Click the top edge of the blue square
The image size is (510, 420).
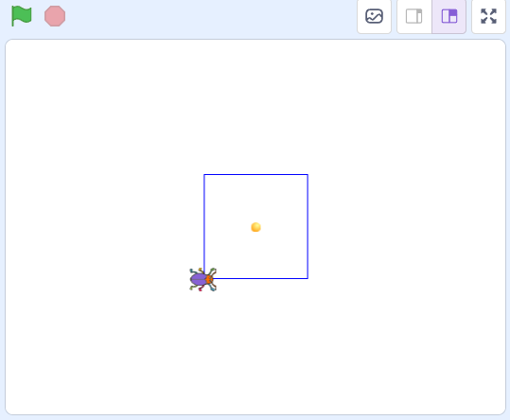click(x=256, y=175)
